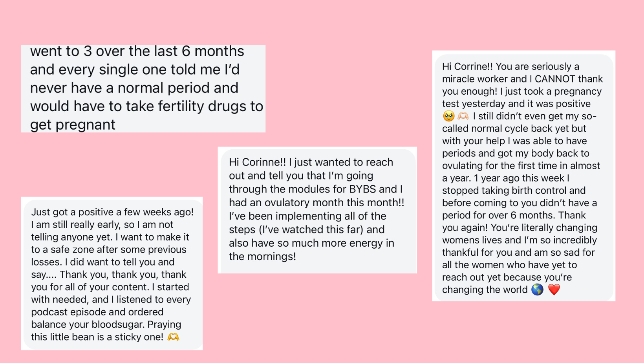Viewport: 644px width, 363px height.
Task: Click "the mornings!" at the message end
Action: (262, 257)
